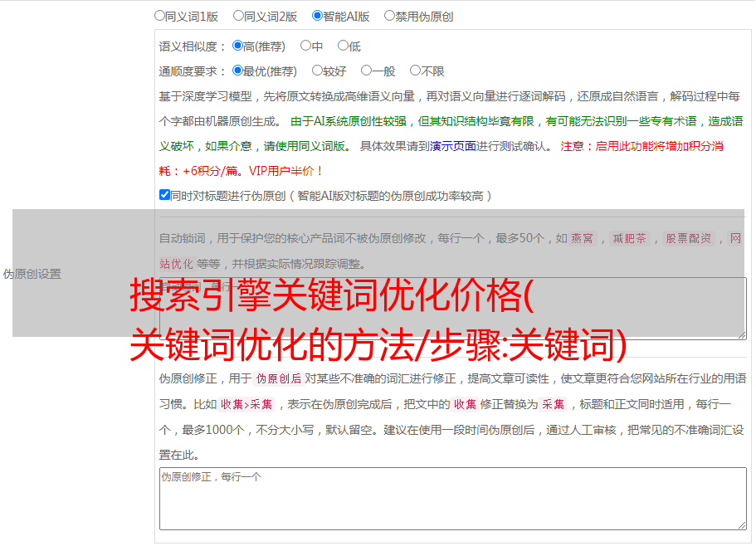Screen dimensions: 756x546
Task: Toggle 同时对标题进行伪原创 checkbox
Action: coord(164,195)
